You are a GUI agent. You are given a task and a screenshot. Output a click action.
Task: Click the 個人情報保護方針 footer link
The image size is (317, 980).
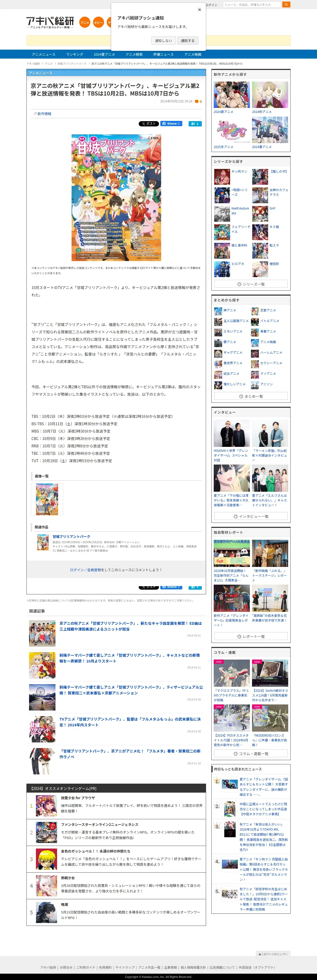click(x=193, y=967)
